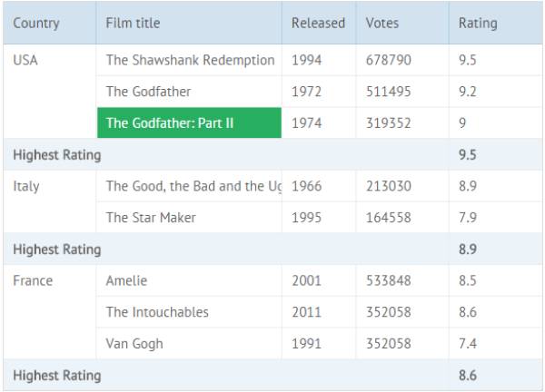Click the Rating column header
545x392 pixels.
click(x=496, y=23)
